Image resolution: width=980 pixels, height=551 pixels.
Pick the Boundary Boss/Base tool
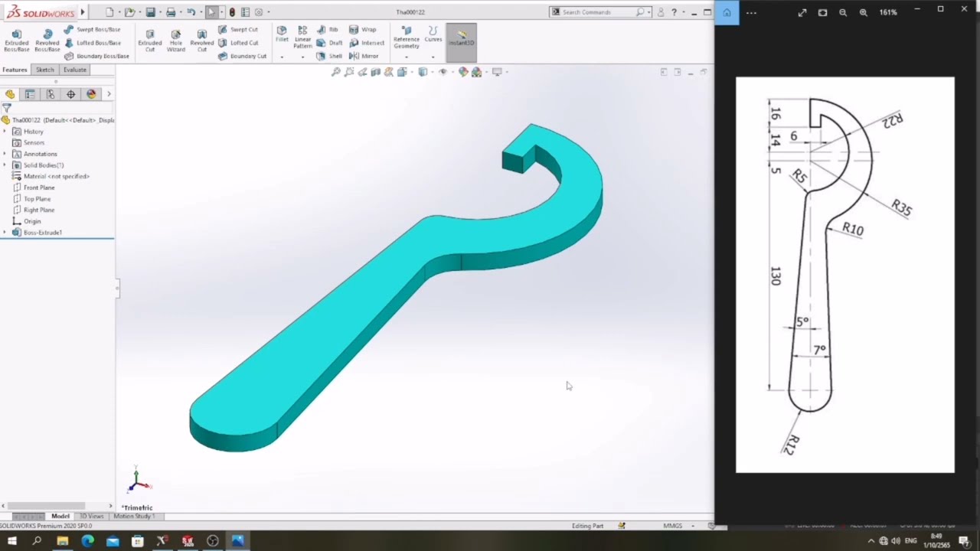point(96,56)
